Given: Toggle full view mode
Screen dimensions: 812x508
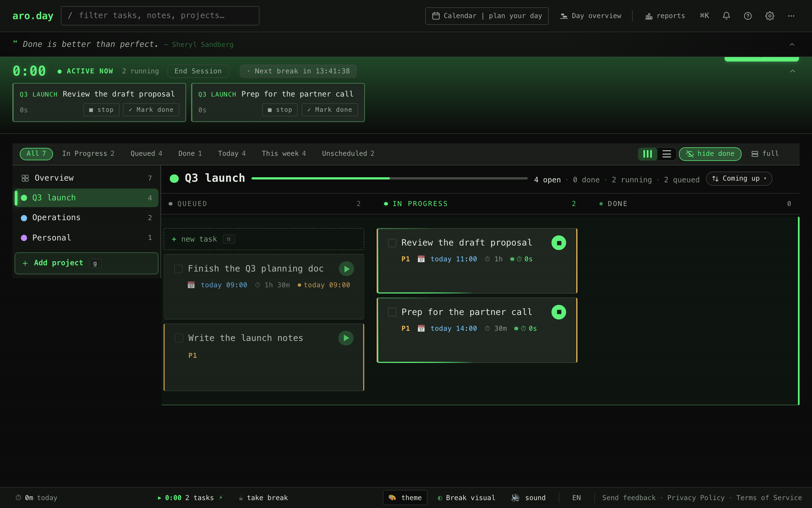Looking at the screenshot, I should click(765, 154).
